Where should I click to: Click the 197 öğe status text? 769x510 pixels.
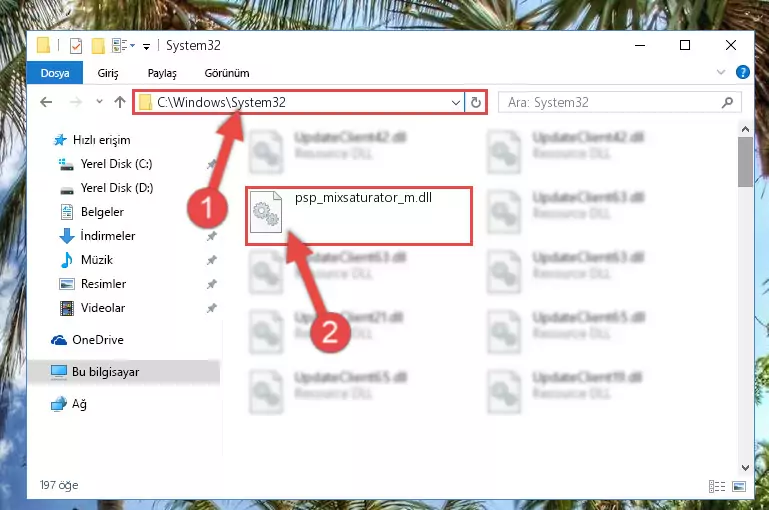click(59, 485)
